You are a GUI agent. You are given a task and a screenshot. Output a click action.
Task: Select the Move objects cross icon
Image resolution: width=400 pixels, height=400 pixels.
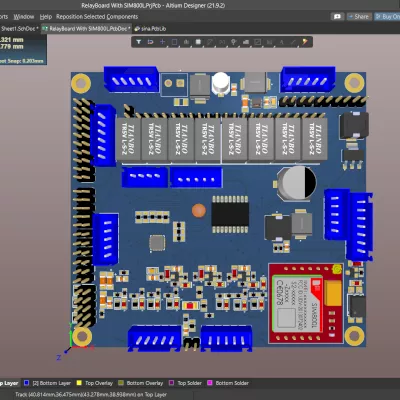162,42
